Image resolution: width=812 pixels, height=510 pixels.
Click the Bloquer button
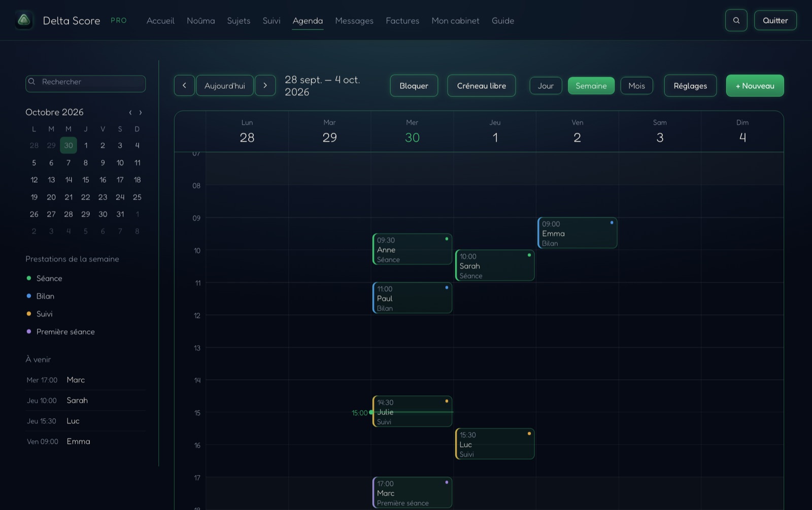pyautogui.click(x=414, y=86)
